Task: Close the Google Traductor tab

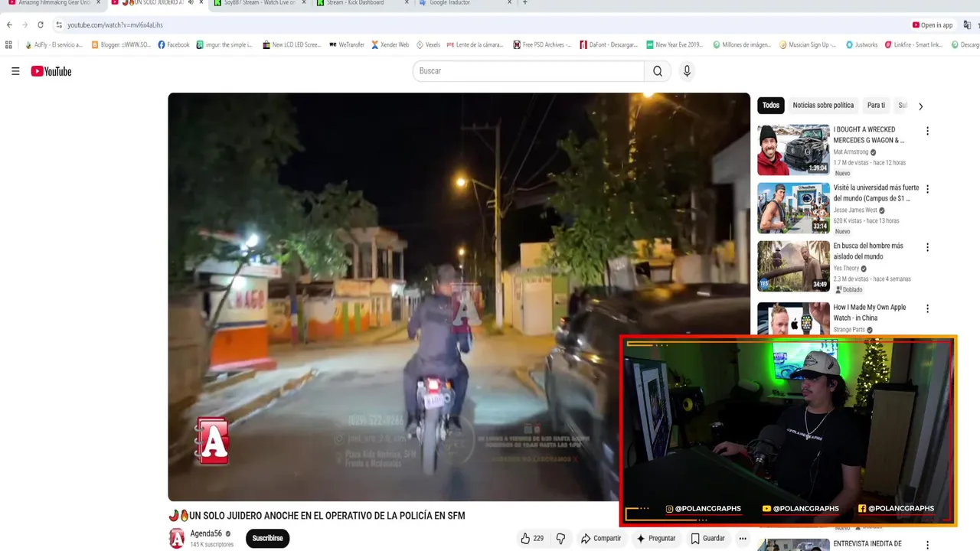Action: coord(510,3)
